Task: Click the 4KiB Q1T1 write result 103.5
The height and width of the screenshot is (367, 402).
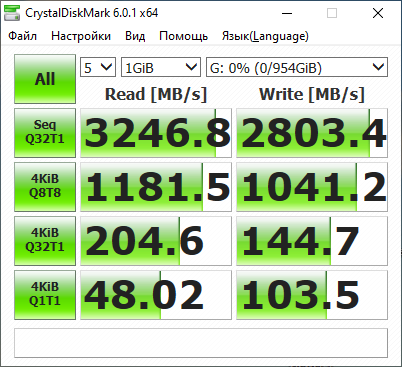Action: (x=312, y=295)
